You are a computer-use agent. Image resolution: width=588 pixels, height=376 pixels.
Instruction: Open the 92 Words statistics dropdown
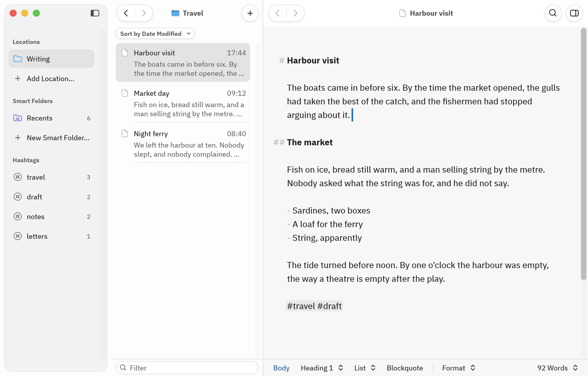click(557, 368)
